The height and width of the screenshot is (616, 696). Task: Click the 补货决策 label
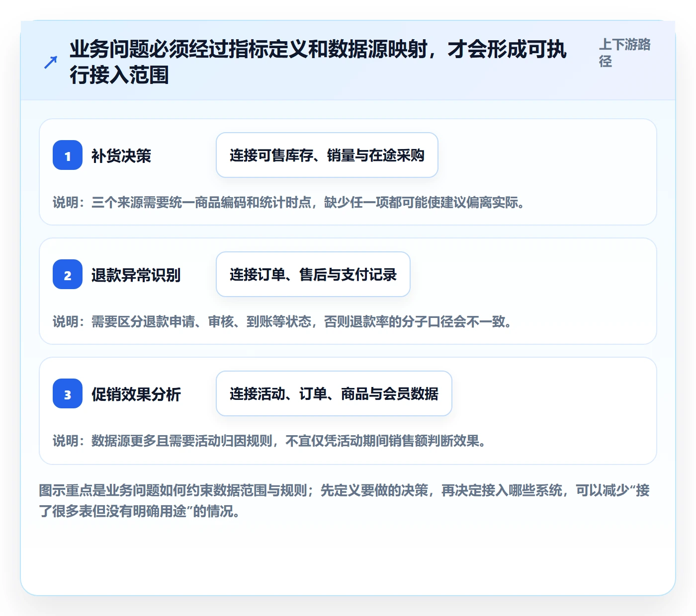[121, 156]
